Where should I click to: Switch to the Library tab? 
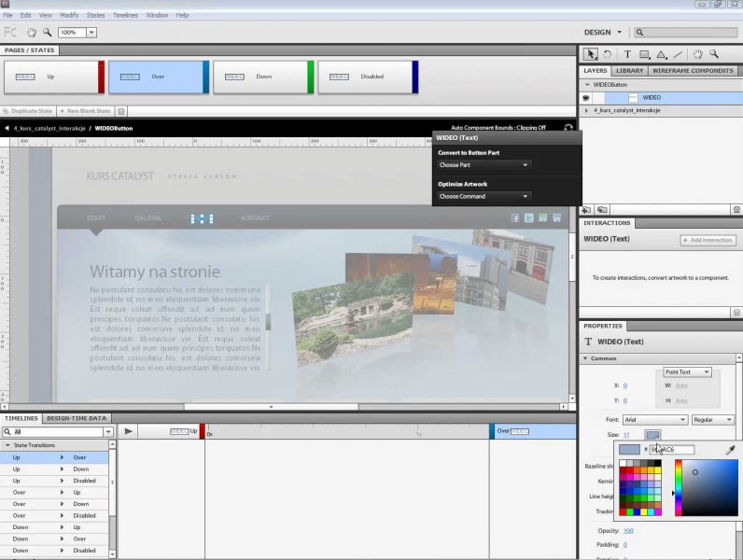point(629,70)
